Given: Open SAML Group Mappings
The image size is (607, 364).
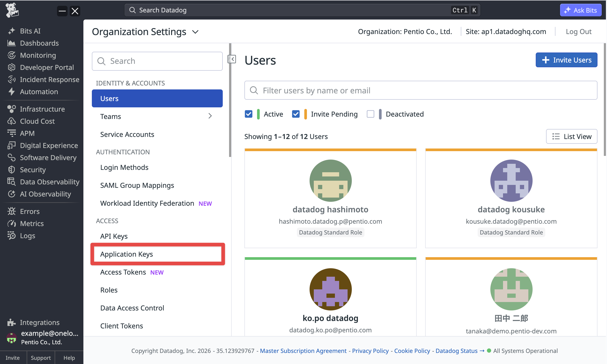Looking at the screenshot, I should (x=157, y=185).
